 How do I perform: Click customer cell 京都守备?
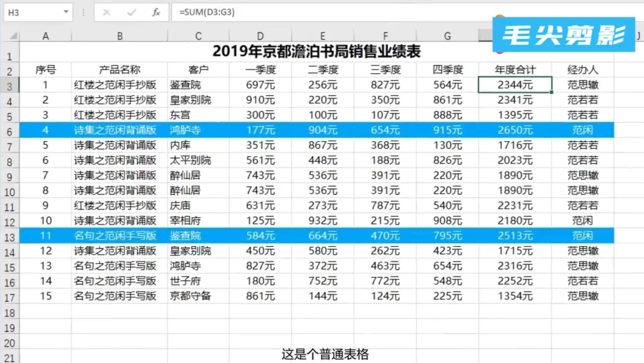[198, 296]
